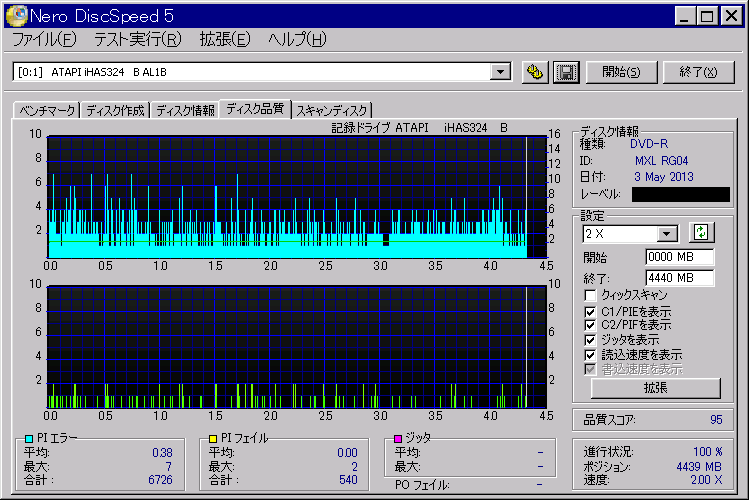
Task: Click the 開始 0000 MB input field
Action: point(680,257)
